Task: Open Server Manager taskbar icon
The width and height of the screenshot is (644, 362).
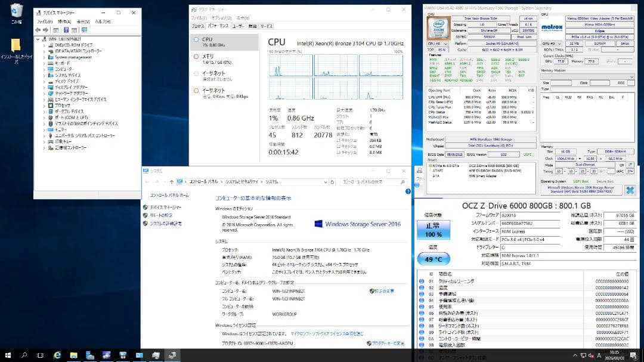Action: tap(90, 355)
